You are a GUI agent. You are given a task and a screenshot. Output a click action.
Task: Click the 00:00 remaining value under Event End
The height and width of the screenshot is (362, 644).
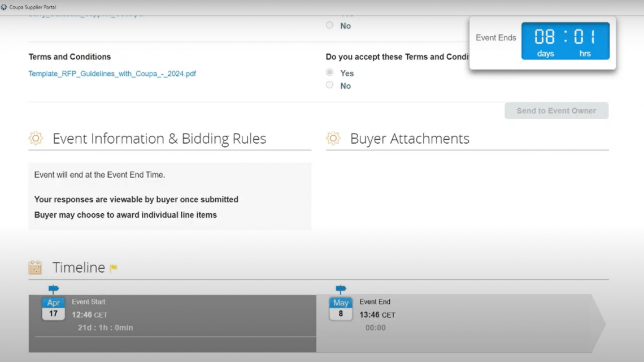click(x=376, y=328)
